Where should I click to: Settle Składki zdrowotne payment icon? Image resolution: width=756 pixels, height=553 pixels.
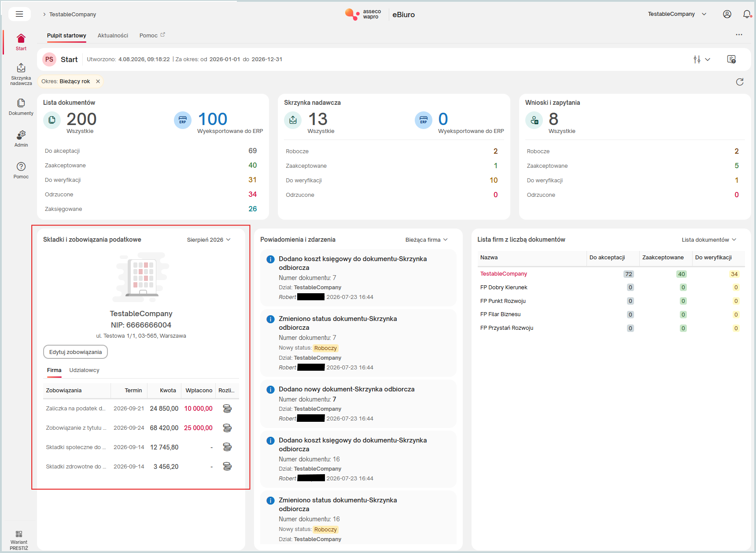tap(227, 467)
